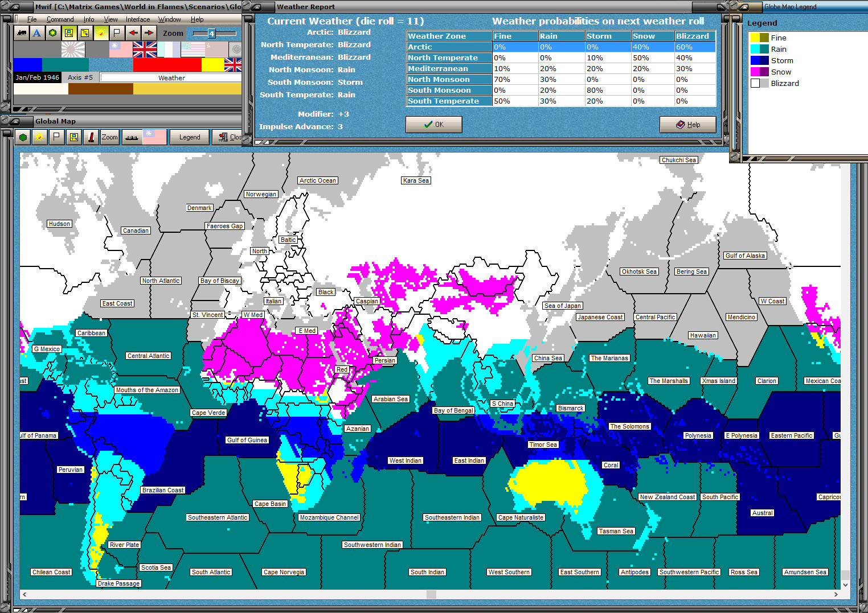Click the white flag icon in main toolbar
868x613 pixels.
click(117, 33)
